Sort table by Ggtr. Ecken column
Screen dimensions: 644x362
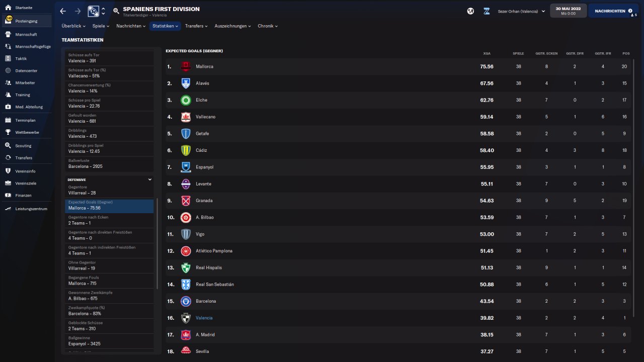[547, 53]
